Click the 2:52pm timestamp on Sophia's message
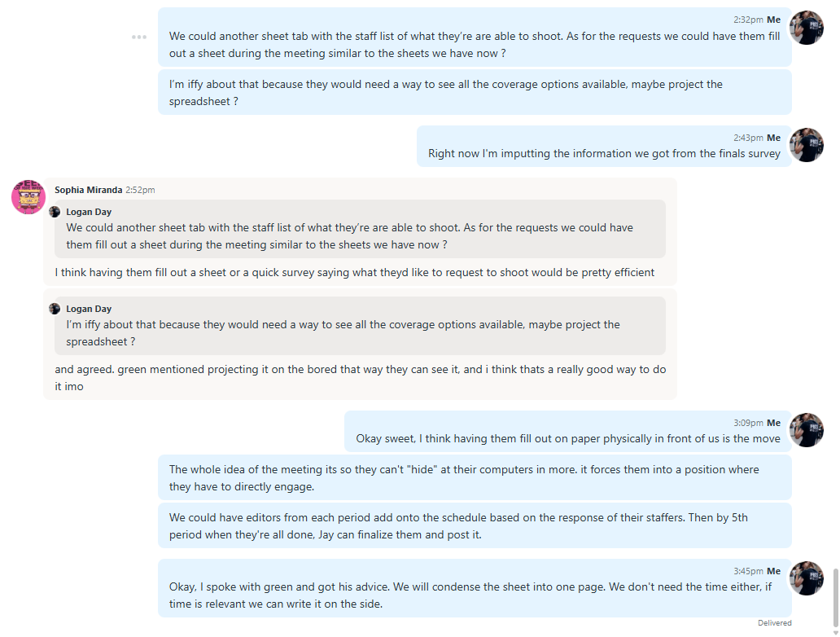Viewport: 840px width, 637px height. pos(140,190)
